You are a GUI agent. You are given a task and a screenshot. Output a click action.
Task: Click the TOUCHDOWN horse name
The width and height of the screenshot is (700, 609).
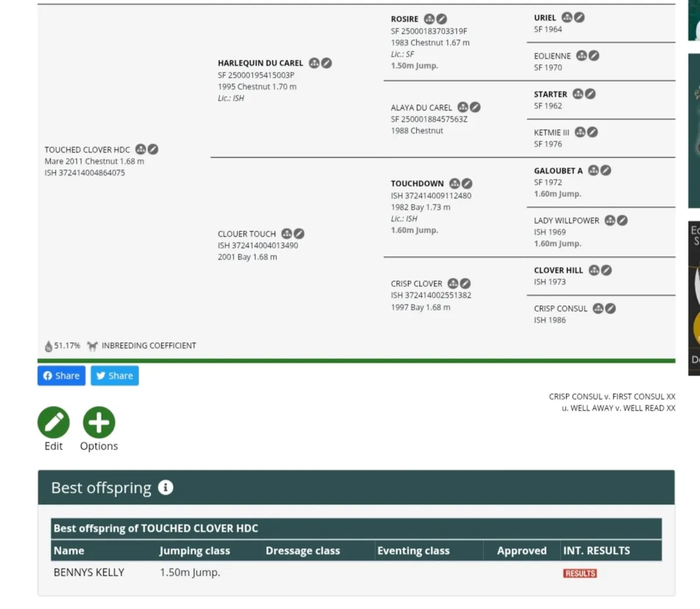(417, 184)
